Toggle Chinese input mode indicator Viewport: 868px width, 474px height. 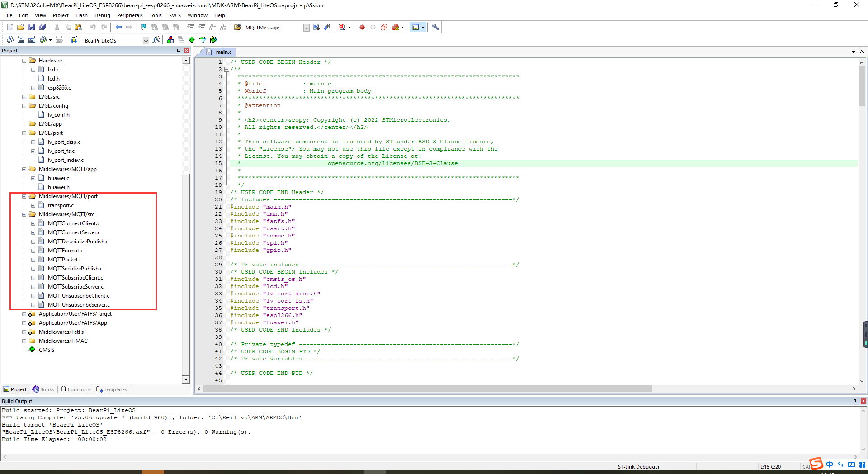[x=830, y=465]
